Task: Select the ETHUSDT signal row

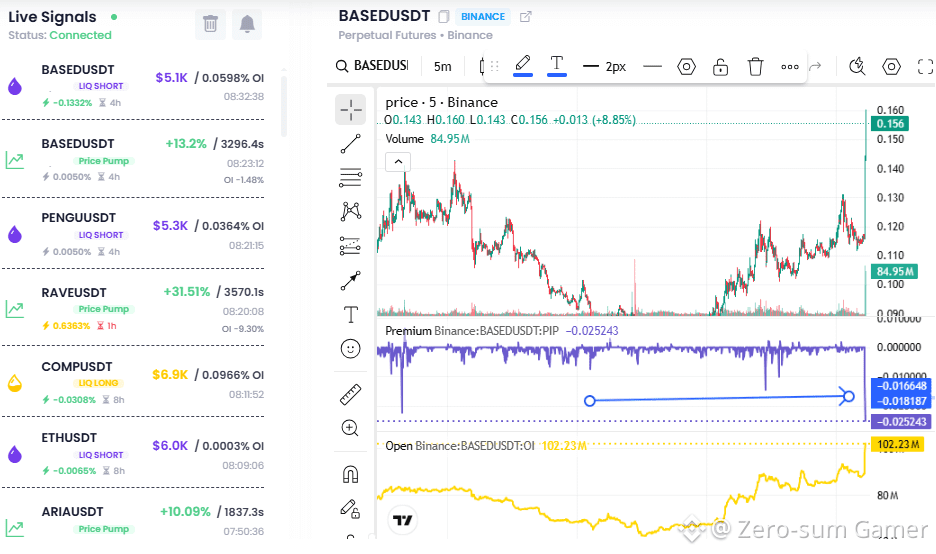Action: pos(133,453)
